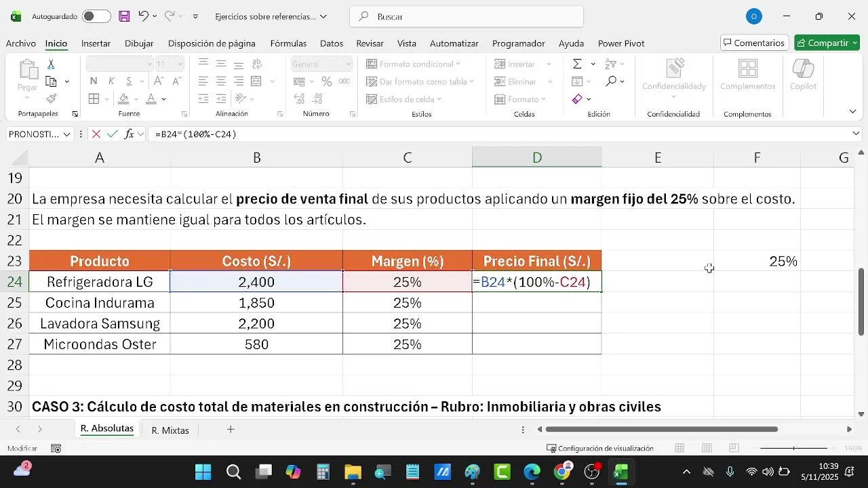
Task: Switch to the R. Mixtas sheet
Action: coord(170,430)
